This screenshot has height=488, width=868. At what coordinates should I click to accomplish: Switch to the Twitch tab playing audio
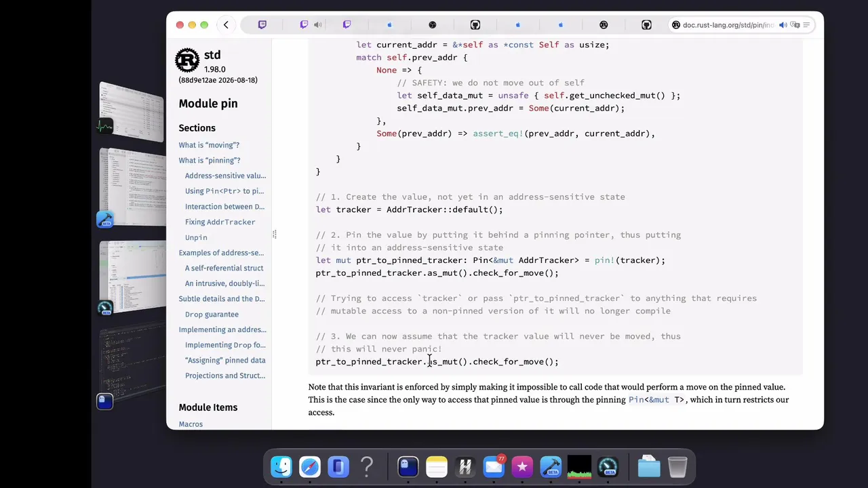tap(304, 25)
